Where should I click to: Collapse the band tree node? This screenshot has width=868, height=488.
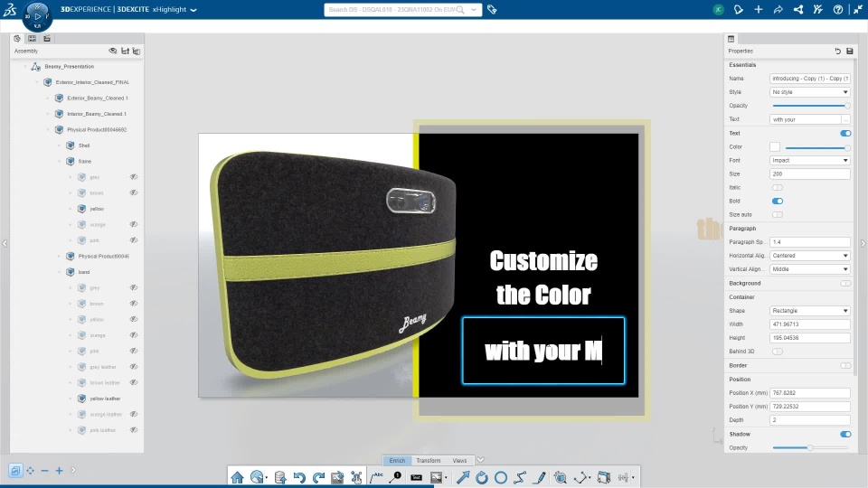point(60,272)
